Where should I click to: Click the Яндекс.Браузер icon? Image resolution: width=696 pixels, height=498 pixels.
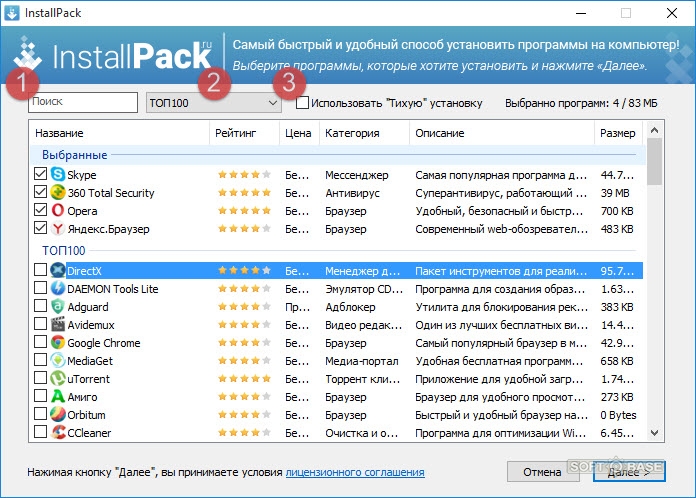tap(58, 229)
